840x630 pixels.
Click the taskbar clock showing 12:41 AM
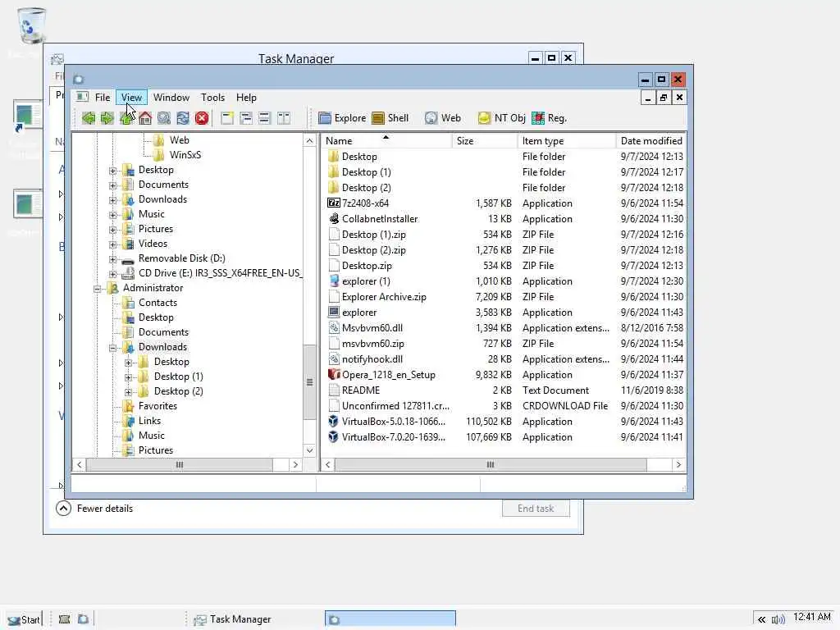(811, 617)
